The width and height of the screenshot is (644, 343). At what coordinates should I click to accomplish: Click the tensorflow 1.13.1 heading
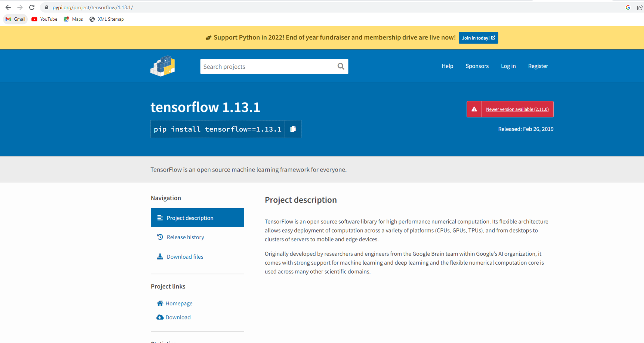click(205, 107)
